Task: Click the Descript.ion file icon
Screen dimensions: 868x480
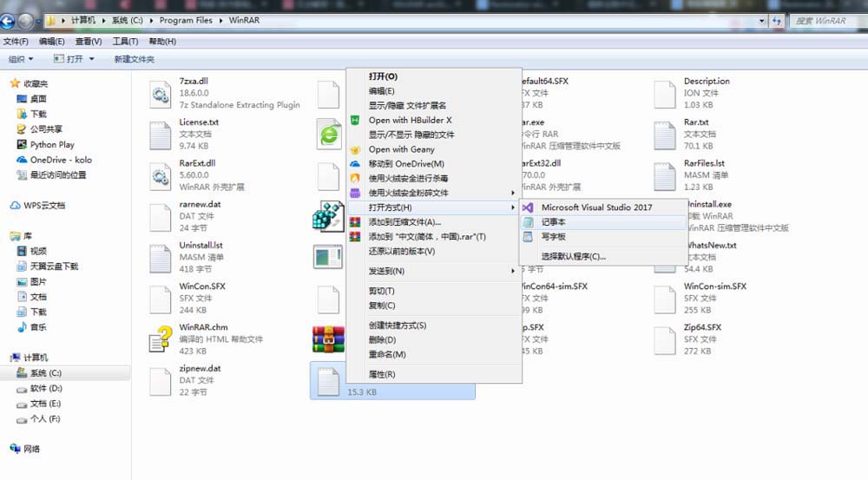Action: tap(665, 94)
